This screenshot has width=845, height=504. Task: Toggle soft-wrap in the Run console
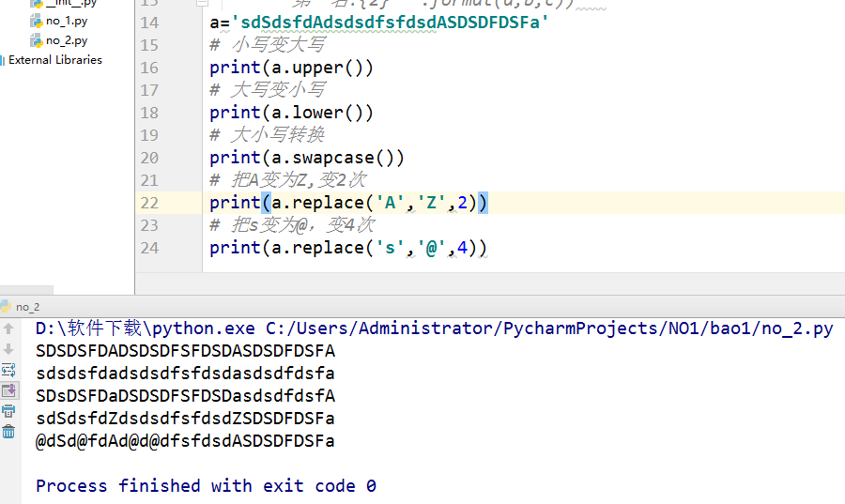[x=8, y=370]
